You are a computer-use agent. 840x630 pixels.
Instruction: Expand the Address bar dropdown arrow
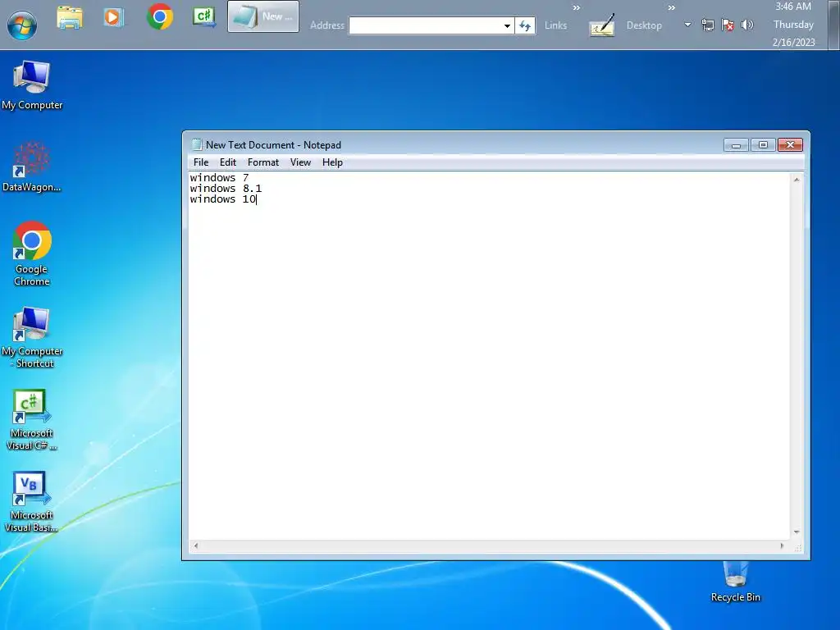tap(507, 25)
